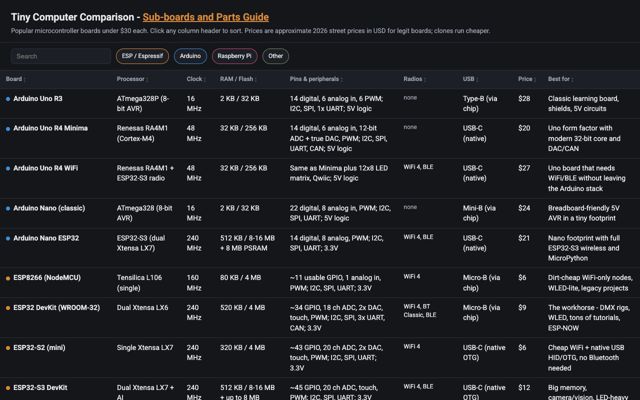The image size is (640, 400).
Task: Click the ~11 usable GPIO peripherals cell
Action: pos(335,283)
